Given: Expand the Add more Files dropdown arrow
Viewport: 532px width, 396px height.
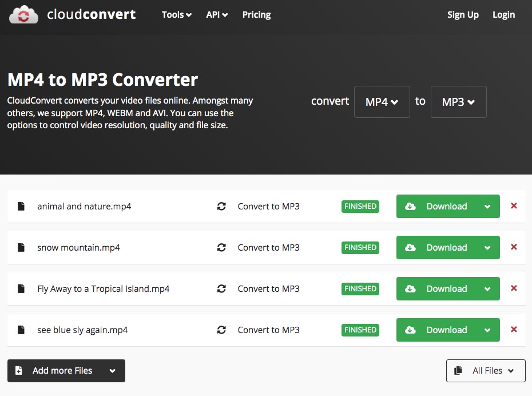Looking at the screenshot, I should point(113,371).
